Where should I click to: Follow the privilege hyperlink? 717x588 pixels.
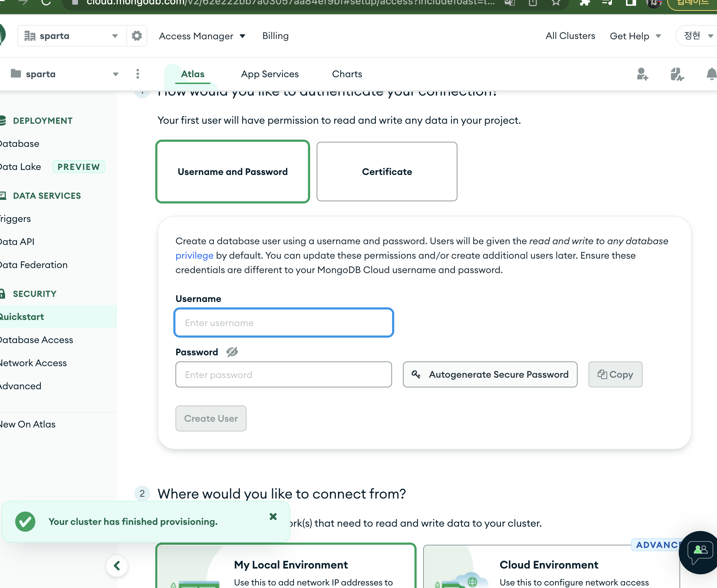pos(194,255)
